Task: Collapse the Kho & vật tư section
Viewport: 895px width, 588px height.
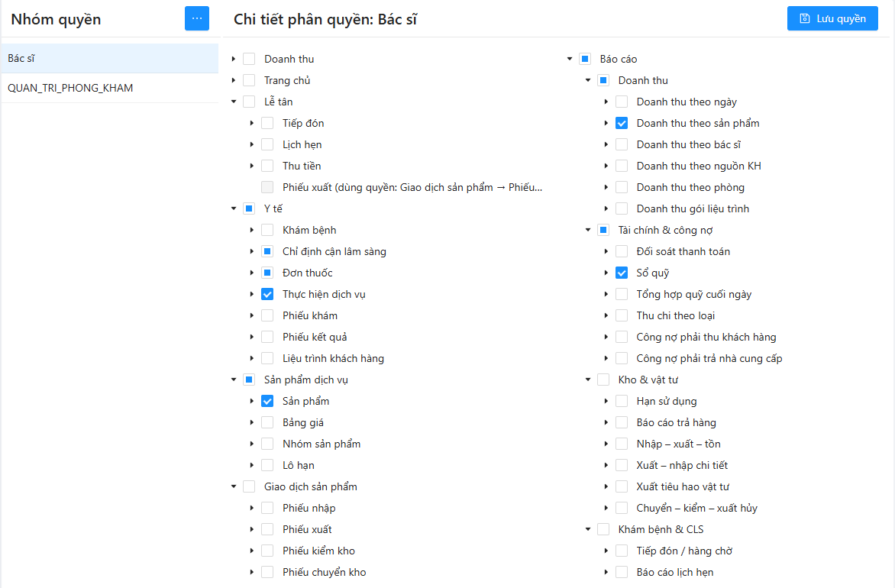Action: (x=588, y=380)
